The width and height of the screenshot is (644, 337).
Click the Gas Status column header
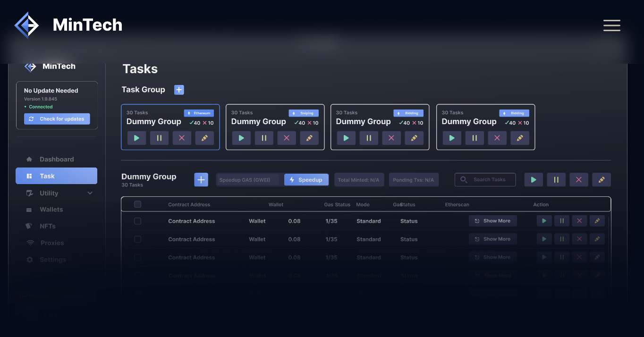point(337,205)
